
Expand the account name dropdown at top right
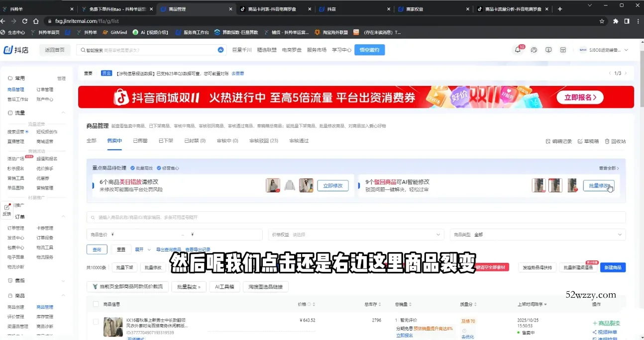coord(626,50)
